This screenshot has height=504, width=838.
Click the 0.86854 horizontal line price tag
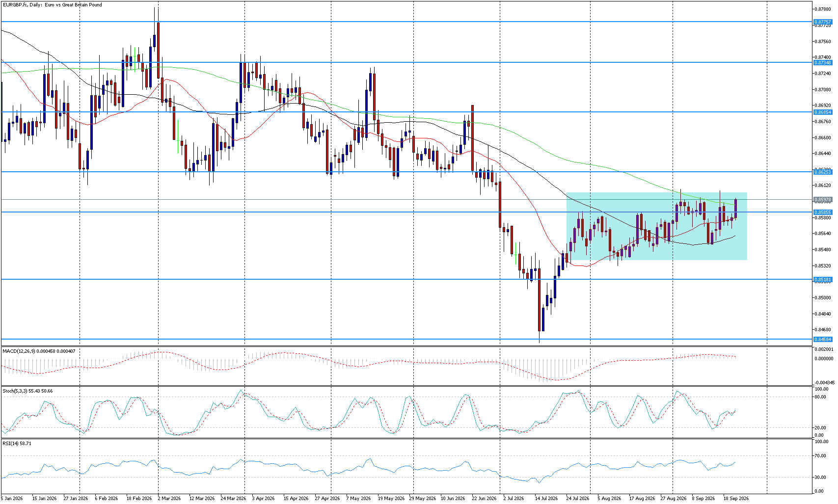point(823,112)
